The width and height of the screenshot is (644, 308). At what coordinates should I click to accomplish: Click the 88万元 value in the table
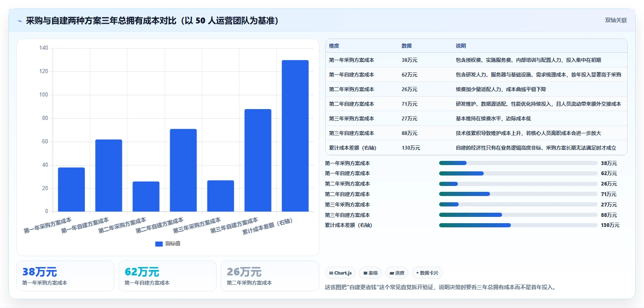409,133
